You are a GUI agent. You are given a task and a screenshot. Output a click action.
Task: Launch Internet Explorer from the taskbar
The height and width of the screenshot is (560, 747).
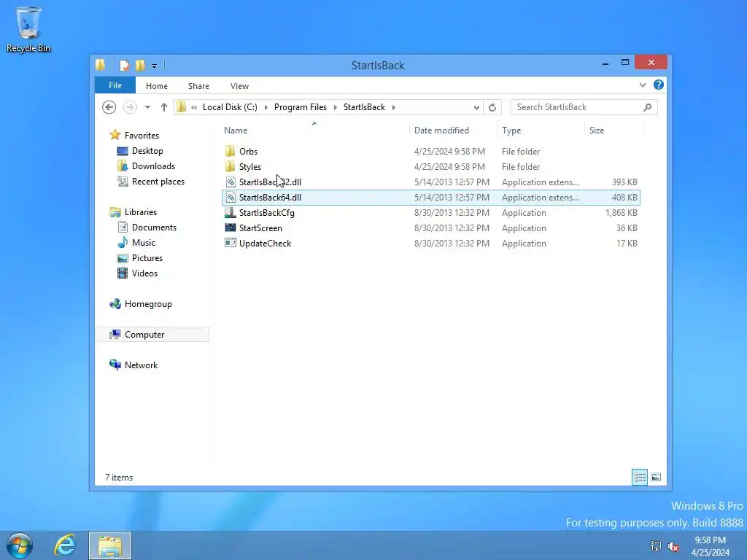click(x=65, y=545)
